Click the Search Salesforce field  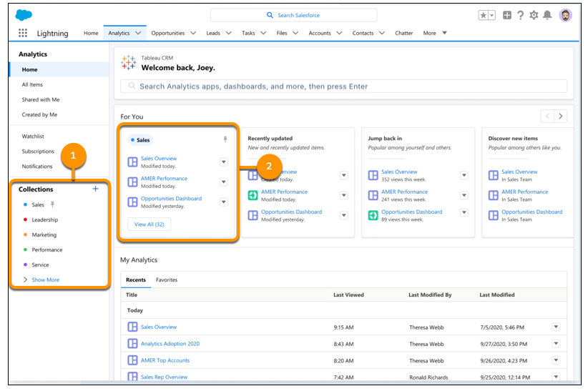293,15
